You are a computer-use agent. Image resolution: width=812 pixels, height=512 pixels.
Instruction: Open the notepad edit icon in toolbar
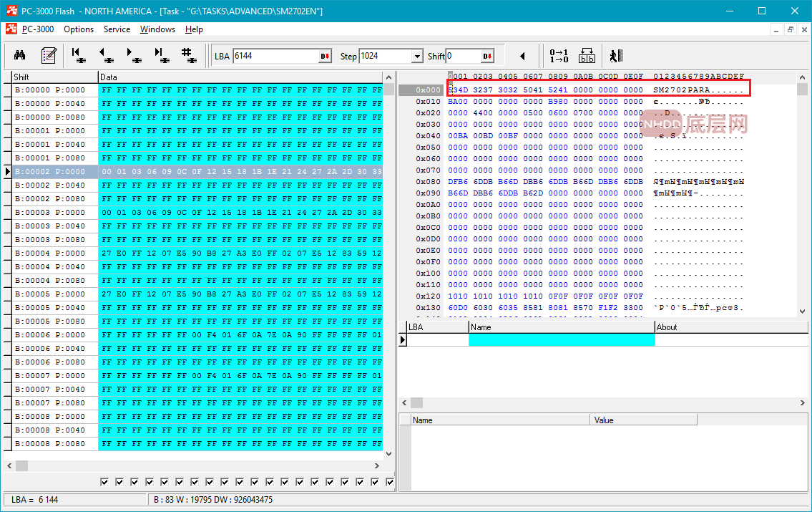49,55
